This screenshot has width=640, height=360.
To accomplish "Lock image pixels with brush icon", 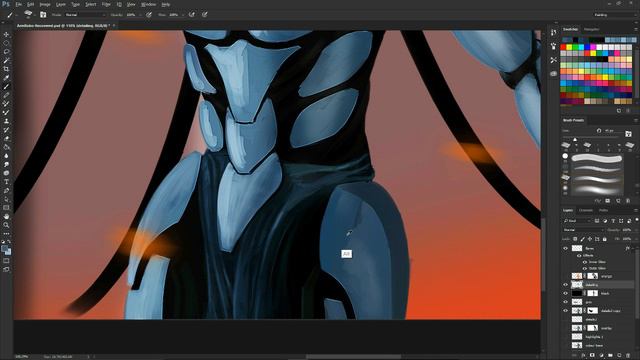I will [582, 239].
